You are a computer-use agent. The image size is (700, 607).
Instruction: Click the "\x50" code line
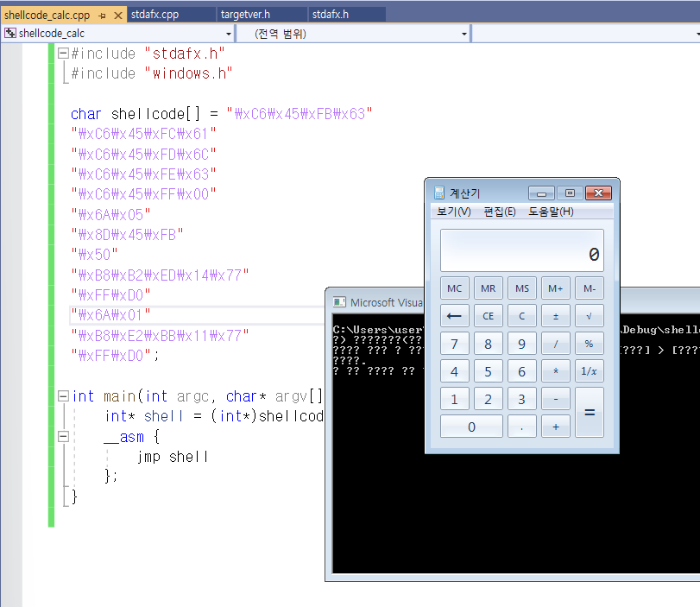[x=94, y=255]
